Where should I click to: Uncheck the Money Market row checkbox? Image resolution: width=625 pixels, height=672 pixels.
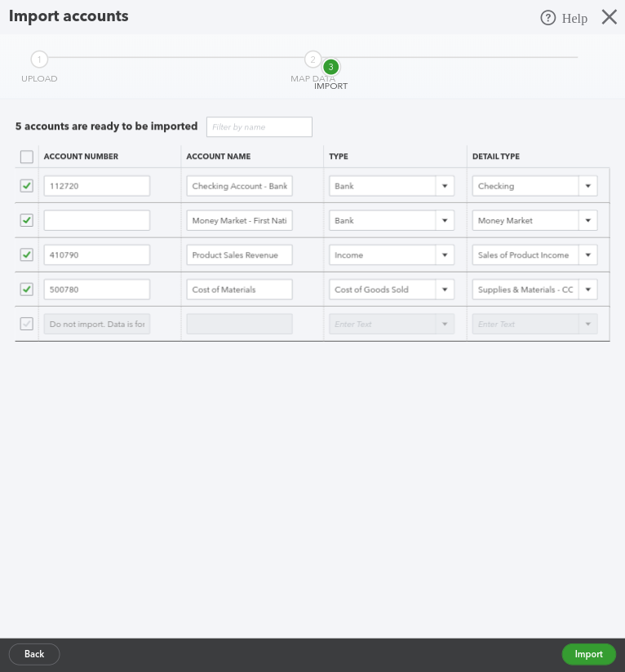[x=27, y=220]
